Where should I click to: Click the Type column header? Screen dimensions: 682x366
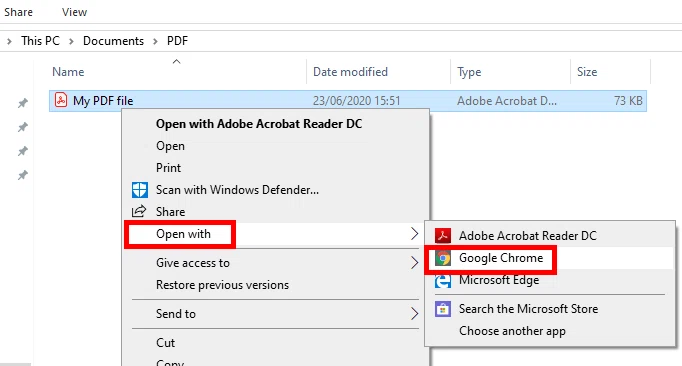point(469,72)
